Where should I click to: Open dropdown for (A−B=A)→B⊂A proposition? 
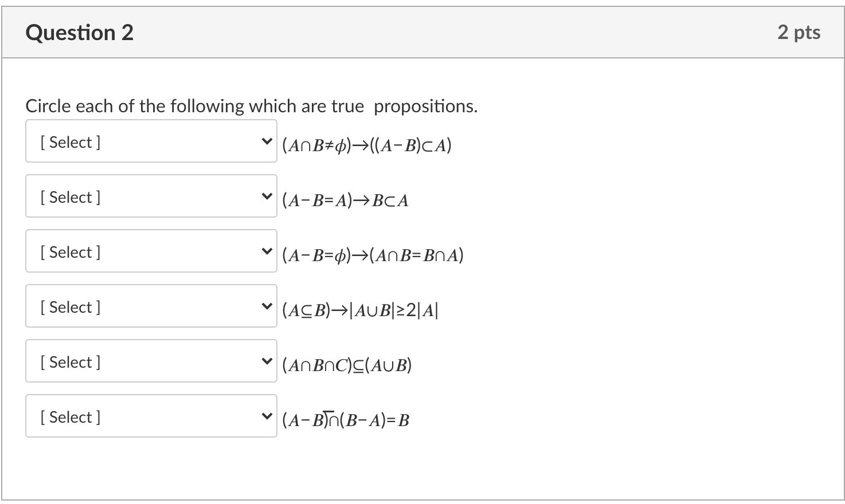coord(151,196)
